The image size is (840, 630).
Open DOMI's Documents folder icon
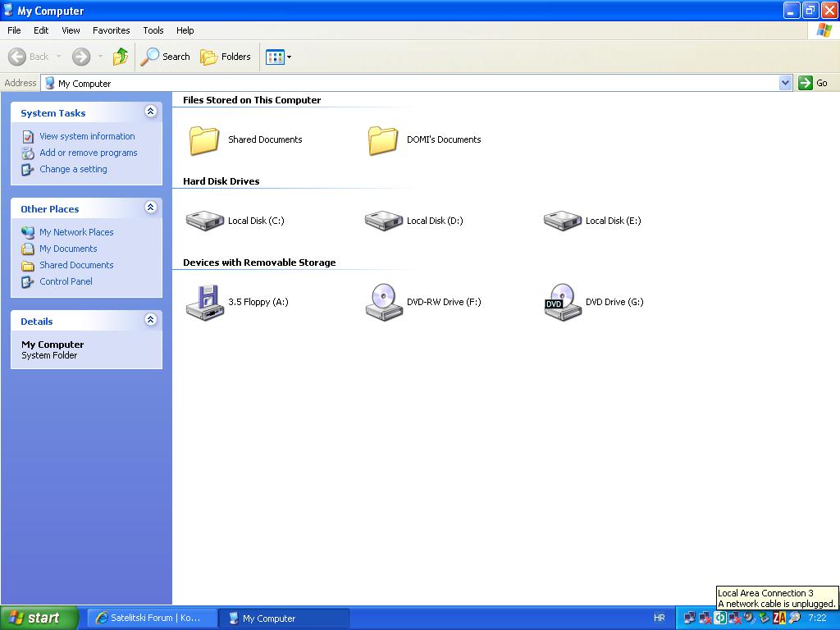[x=383, y=139]
